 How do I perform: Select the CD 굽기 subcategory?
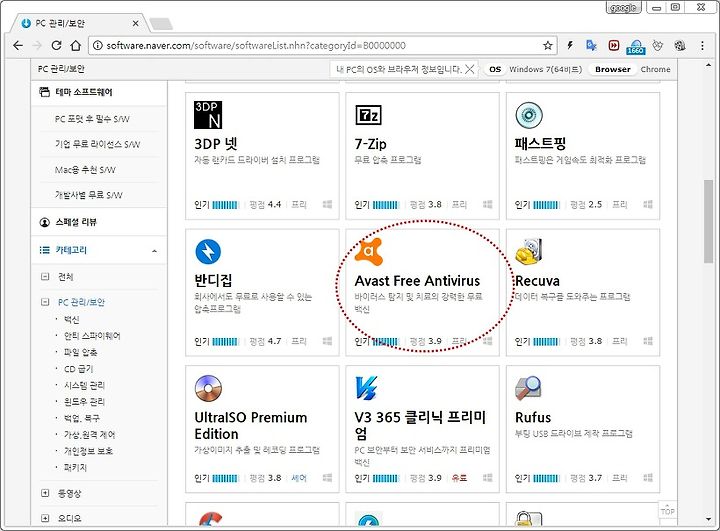(x=79, y=369)
